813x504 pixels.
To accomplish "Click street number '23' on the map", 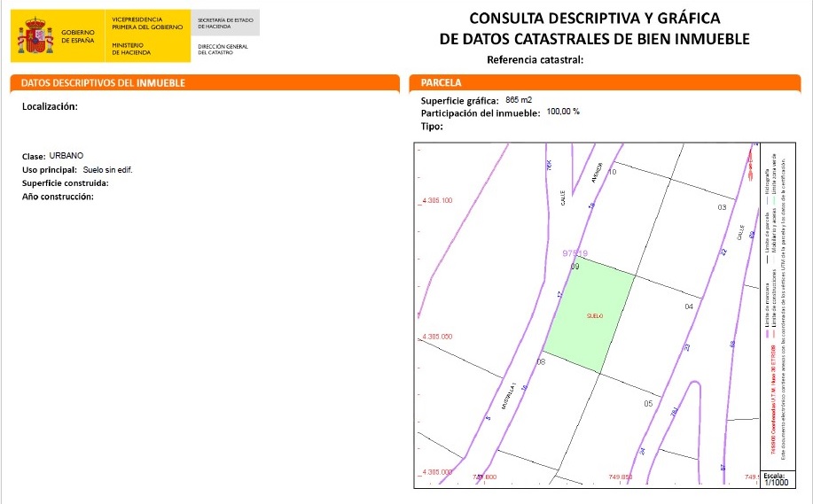I will coord(687,347).
